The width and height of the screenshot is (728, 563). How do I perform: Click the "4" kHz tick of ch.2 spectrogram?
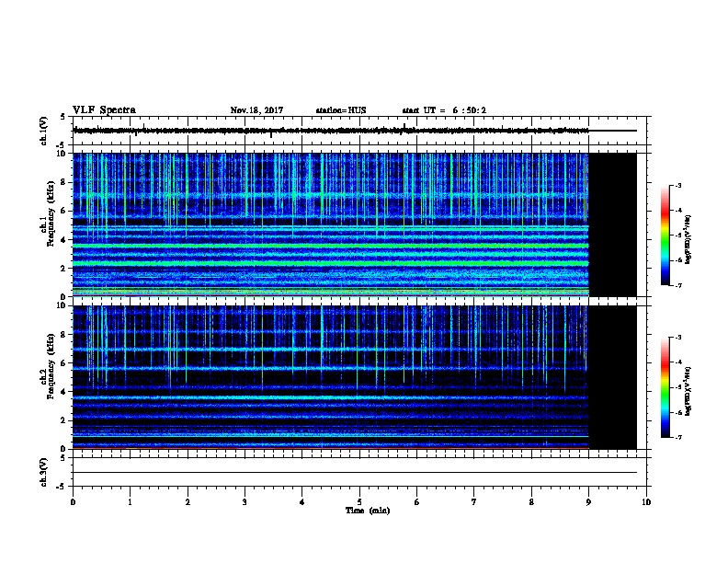click(x=63, y=392)
